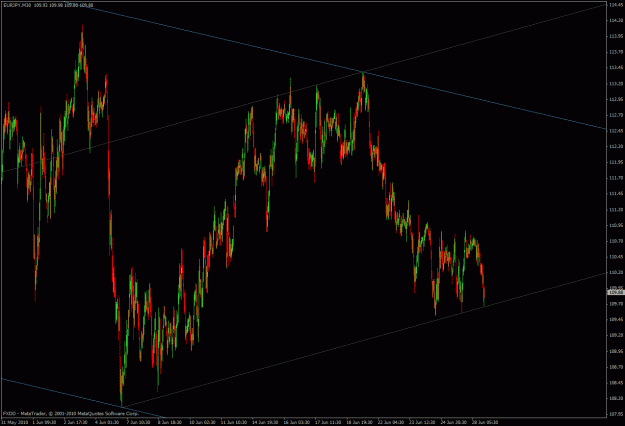Click the 114.45 price axis label
625x426 pixels.
(x=616, y=5)
